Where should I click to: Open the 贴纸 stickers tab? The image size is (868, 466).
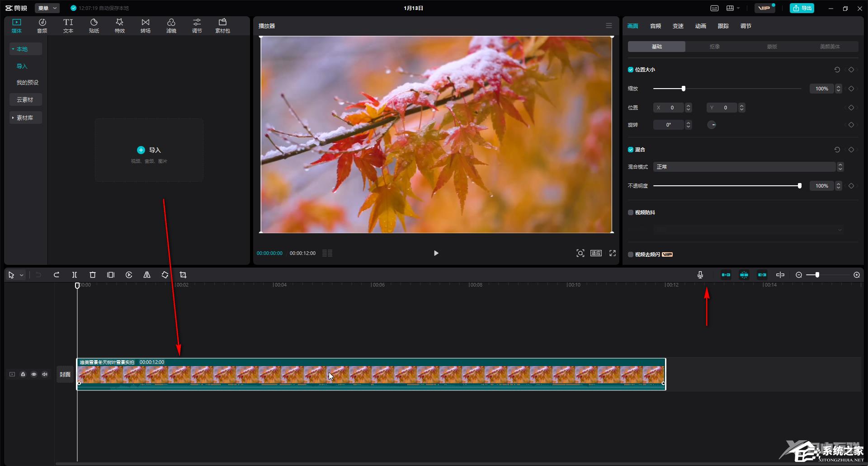point(94,26)
